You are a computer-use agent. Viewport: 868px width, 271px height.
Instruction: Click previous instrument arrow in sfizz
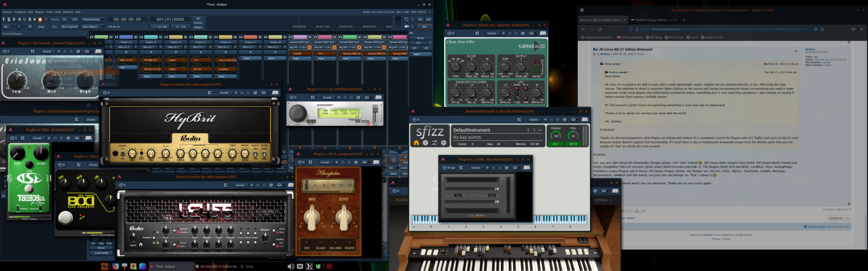coord(528,130)
